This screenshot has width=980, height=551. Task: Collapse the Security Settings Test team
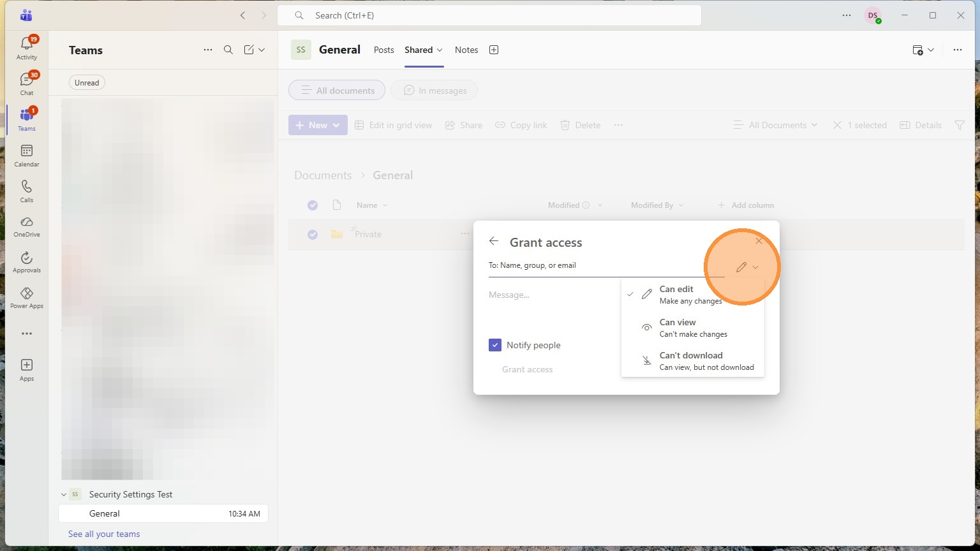(64, 494)
